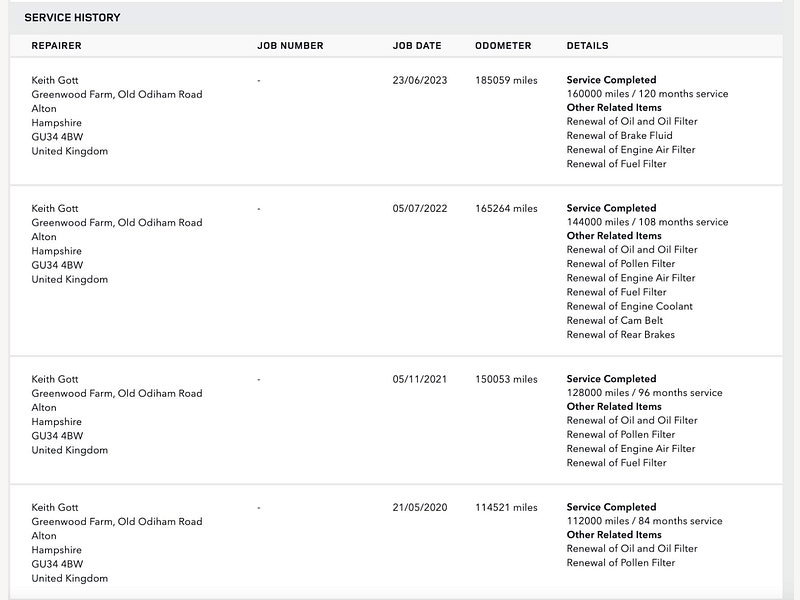Select the 21/05/2020 job date entry
The height and width of the screenshot is (600, 800).
coord(420,508)
